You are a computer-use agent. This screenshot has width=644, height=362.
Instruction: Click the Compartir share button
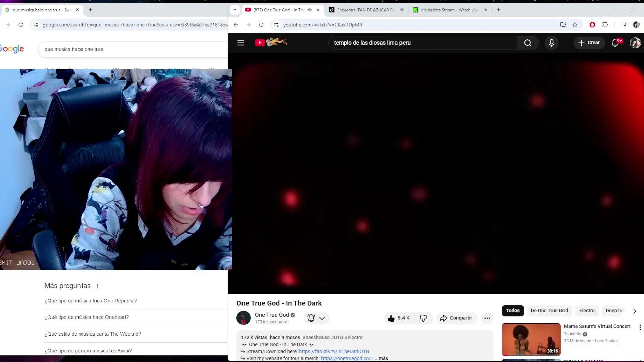(456, 318)
